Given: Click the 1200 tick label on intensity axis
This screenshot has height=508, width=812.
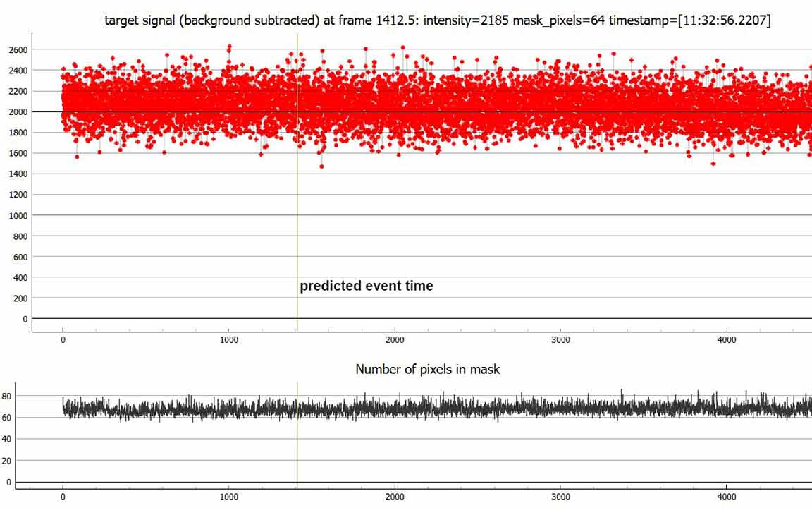Looking at the screenshot, I should [x=18, y=195].
